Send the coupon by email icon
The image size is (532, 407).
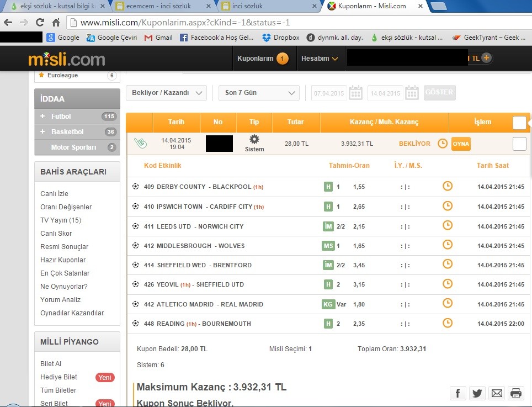[497, 393]
